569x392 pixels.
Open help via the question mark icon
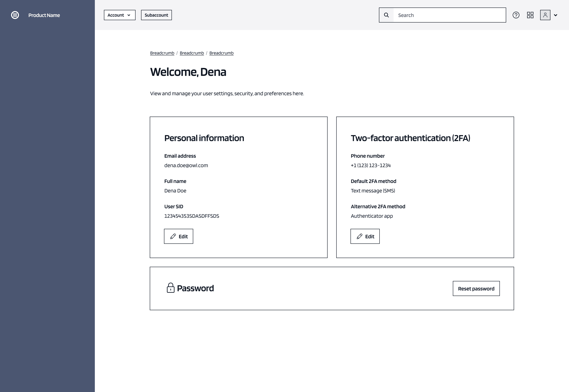point(516,15)
